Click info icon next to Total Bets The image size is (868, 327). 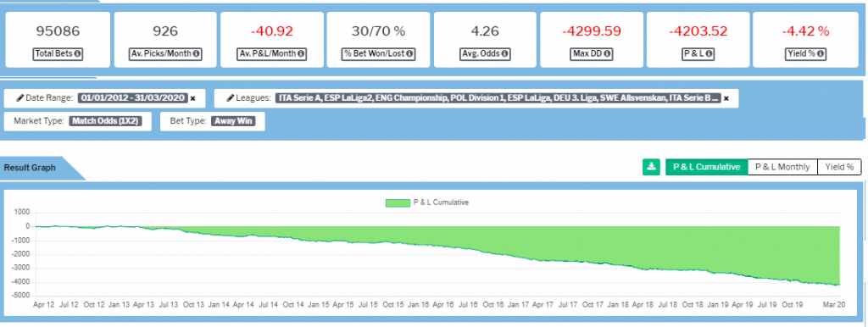[77, 54]
